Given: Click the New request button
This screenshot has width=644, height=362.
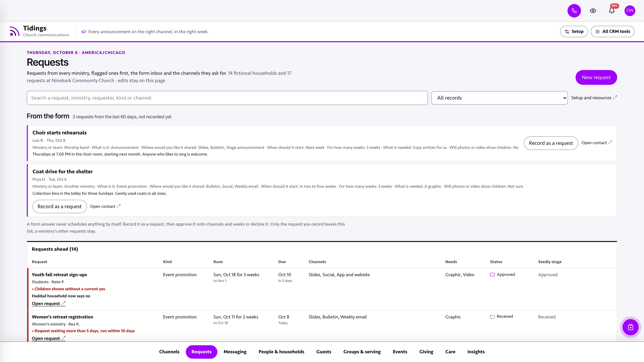Looking at the screenshot, I should [596, 77].
